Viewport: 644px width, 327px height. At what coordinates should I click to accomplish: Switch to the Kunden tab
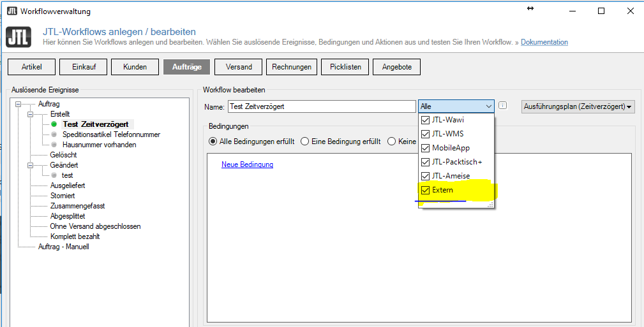[135, 67]
